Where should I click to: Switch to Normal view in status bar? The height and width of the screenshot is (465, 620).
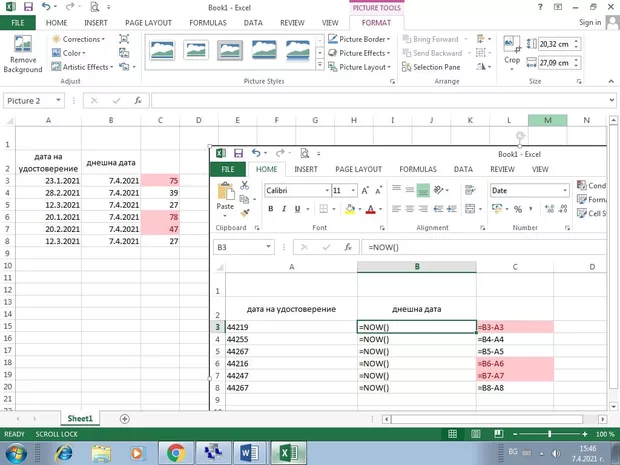pyautogui.click(x=454, y=434)
